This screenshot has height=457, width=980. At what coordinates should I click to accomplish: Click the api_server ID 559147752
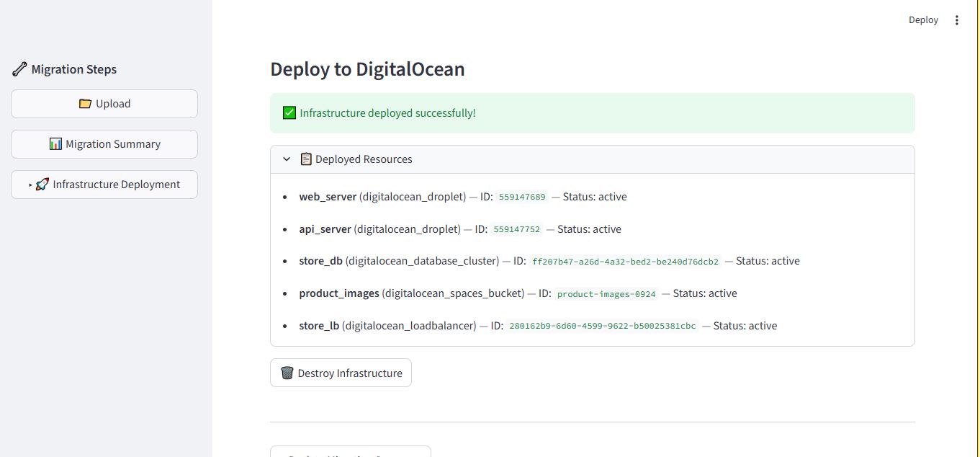click(516, 229)
